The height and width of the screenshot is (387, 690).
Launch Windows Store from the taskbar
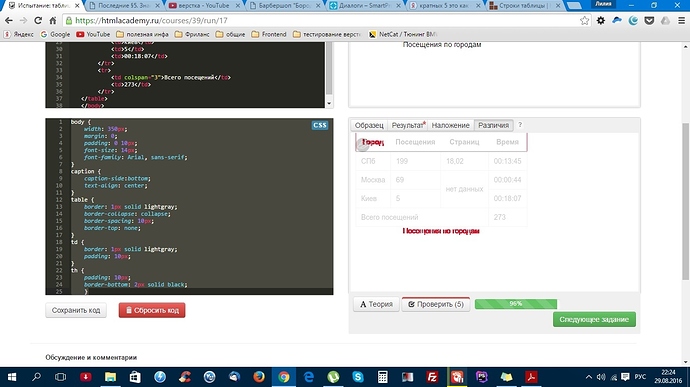click(x=135, y=377)
